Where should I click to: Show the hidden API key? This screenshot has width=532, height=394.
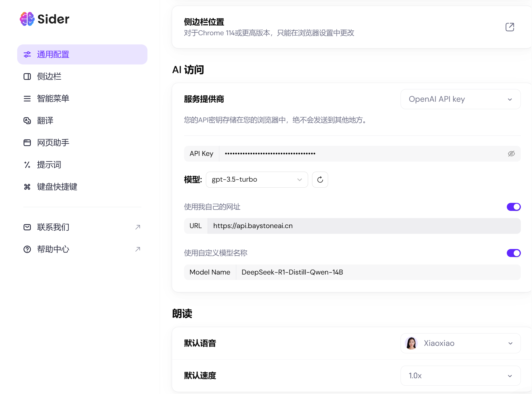point(511,154)
